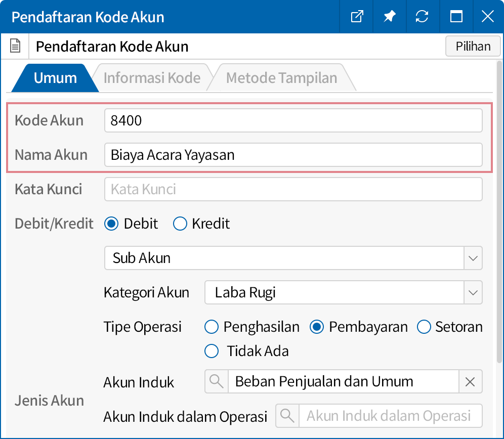The height and width of the screenshot is (439, 504).
Task: Open the Kategori Akun Laba Rugi dropdown
Action: coord(473,293)
